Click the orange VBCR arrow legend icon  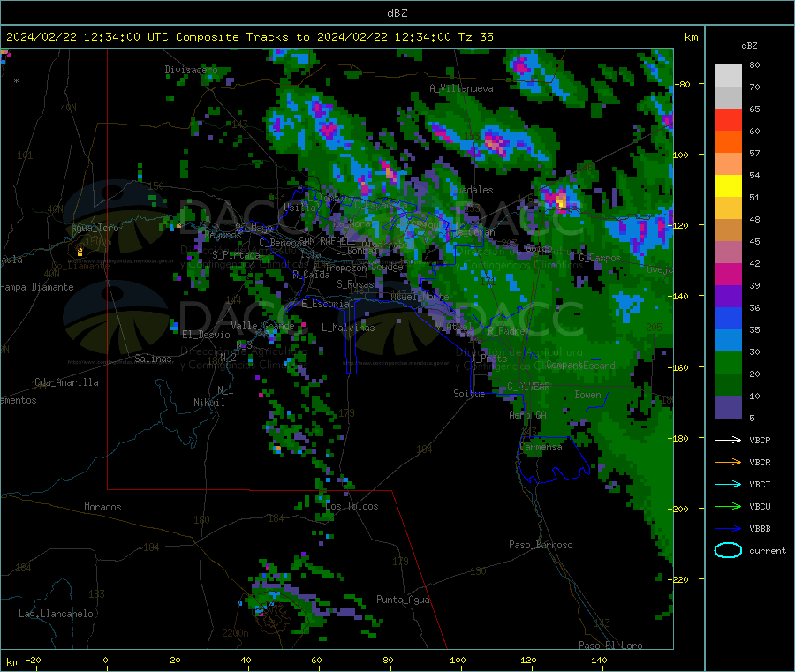pos(728,462)
